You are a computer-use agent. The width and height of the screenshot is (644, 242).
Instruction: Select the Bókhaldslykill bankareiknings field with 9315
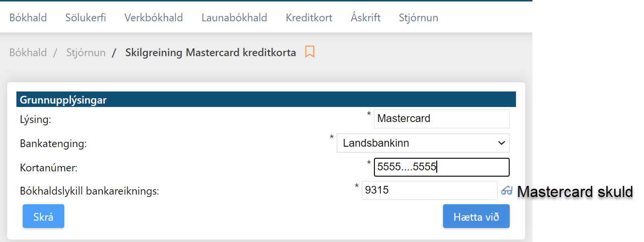pyautogui.click(x=429, y=191)
